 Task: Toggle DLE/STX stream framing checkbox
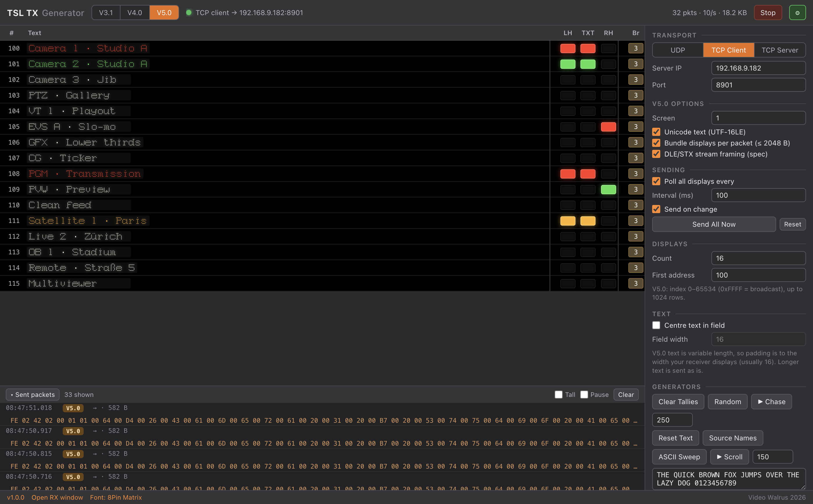tap(656, 154)
